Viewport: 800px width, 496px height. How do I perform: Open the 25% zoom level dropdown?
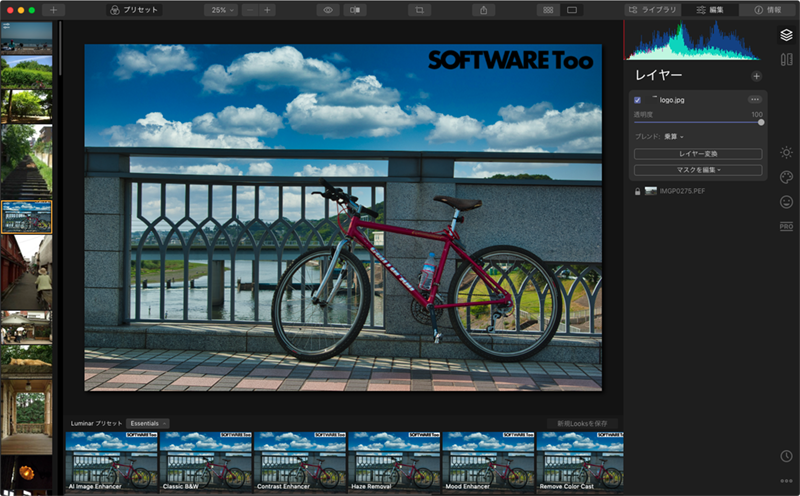220,9
